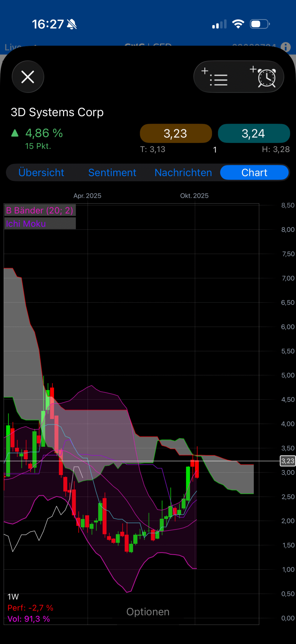Show the Nachrichten tab
Viewport: 296px width, 644px height.
point(183,173)
